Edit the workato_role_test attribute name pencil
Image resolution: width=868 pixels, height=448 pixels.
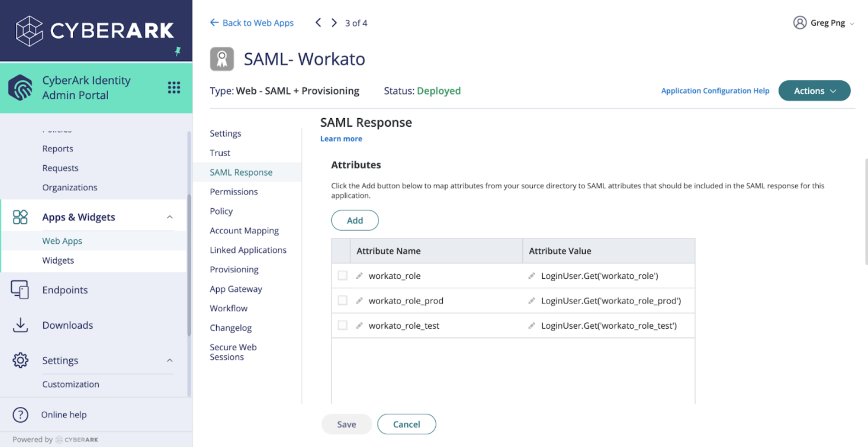[x=359, y=326]
